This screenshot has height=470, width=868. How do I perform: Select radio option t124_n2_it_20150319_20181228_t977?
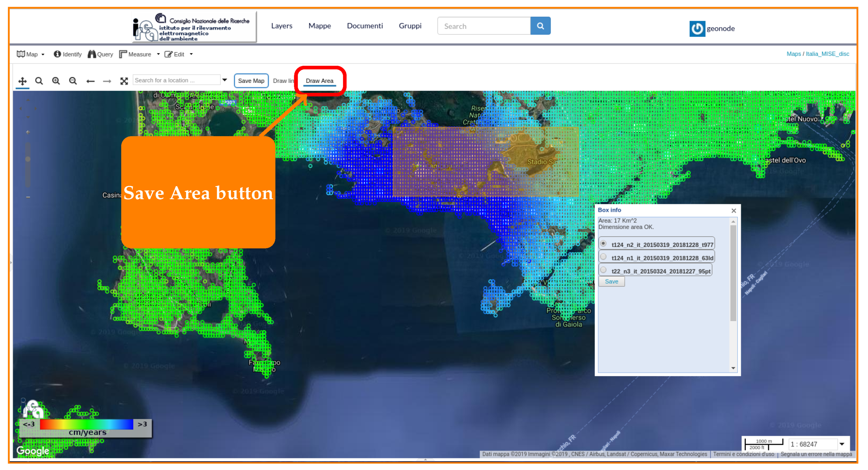[x=604, y=243]
